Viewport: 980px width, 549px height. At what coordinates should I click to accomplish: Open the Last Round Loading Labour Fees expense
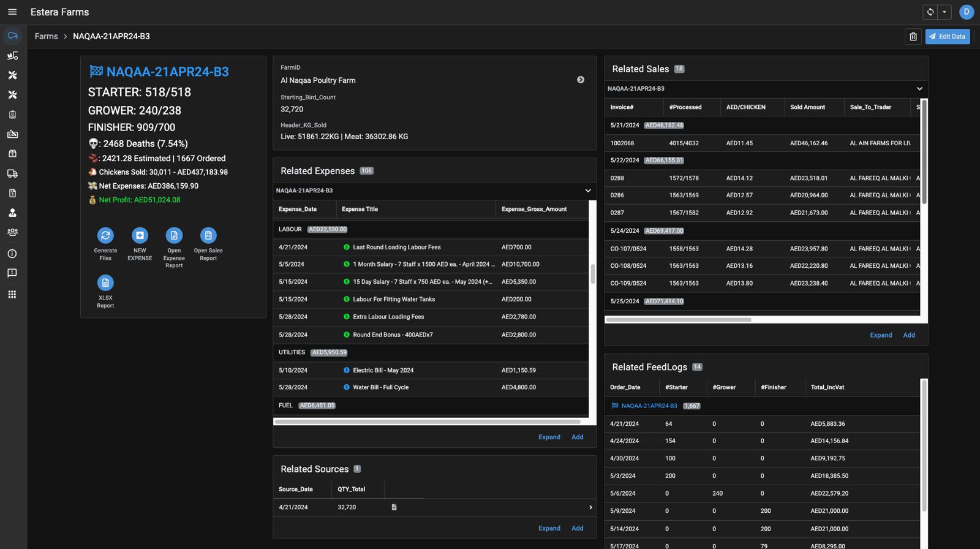tap(431, 248)
